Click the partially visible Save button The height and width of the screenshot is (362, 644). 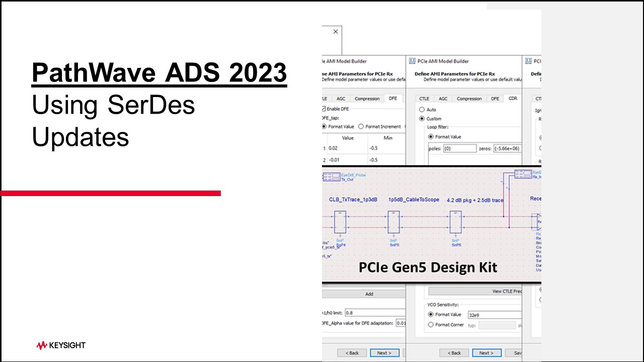tap(513, 353)
